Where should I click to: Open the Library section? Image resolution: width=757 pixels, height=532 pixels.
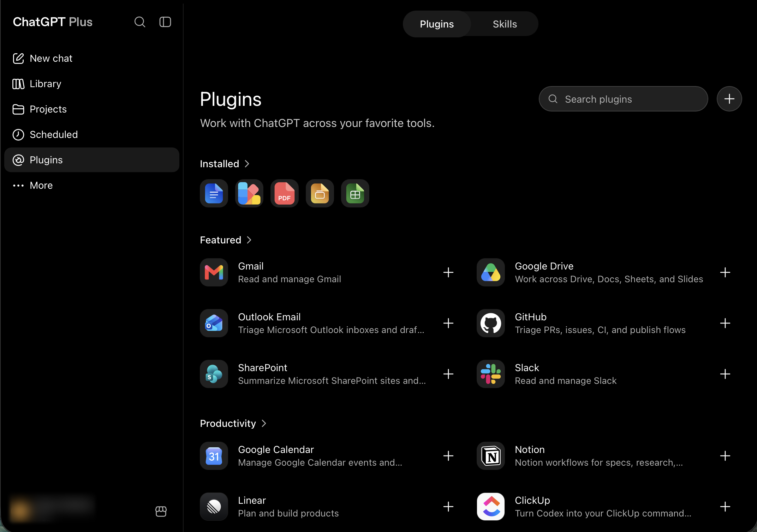(x=92, y=84)
